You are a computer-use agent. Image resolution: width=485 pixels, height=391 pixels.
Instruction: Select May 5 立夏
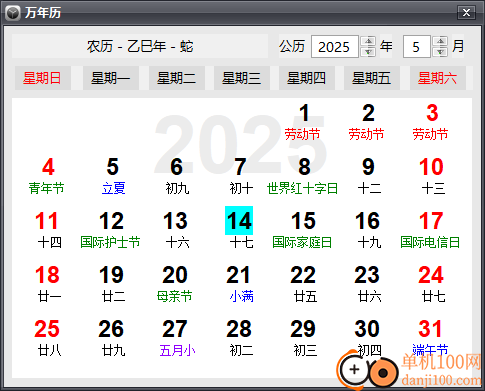tap(113, 176)
